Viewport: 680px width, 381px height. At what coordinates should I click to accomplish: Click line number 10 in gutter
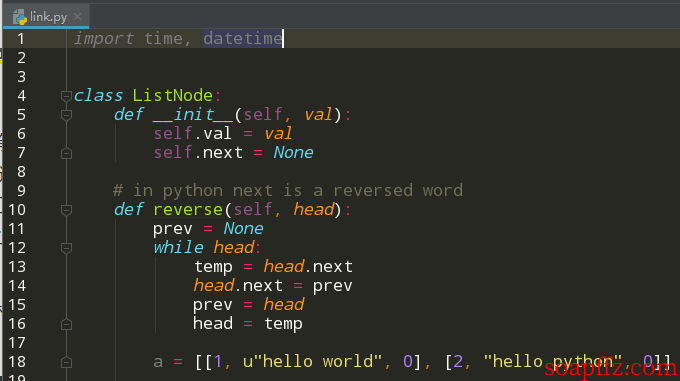17,210
